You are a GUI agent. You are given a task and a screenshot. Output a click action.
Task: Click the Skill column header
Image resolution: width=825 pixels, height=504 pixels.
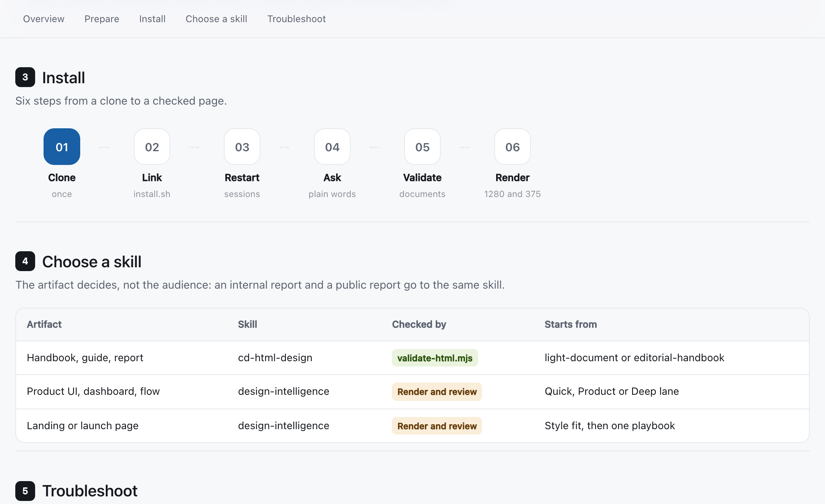pos(247,324)
